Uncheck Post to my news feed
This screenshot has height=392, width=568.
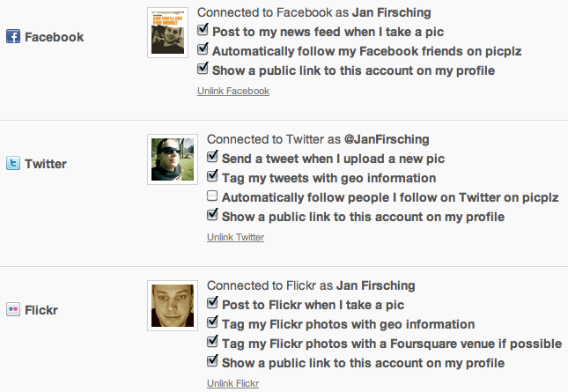[x=203, y=30]
